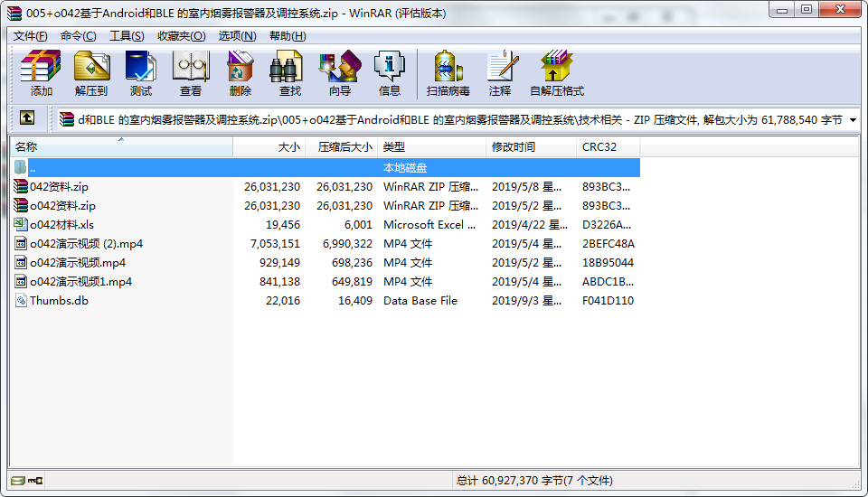The image size is (868, 497).
Task: Select file name o042演示视频.mp4
Action: click(78, 262)
